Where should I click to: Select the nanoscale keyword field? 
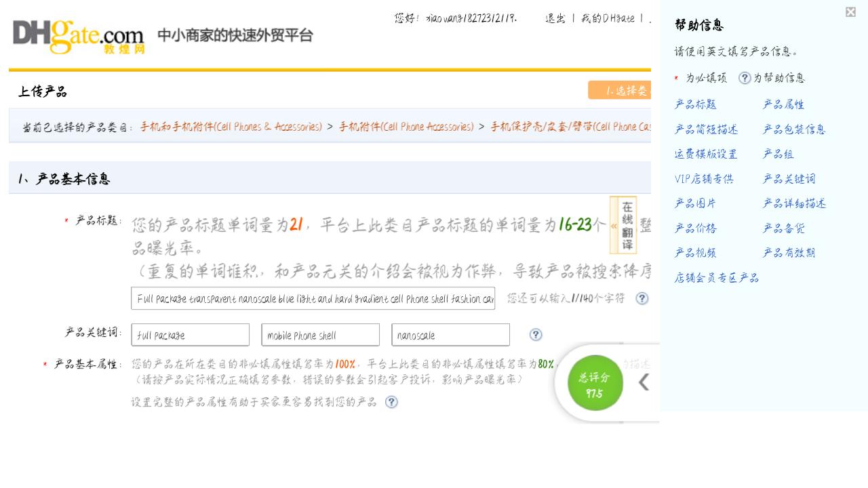450,334
